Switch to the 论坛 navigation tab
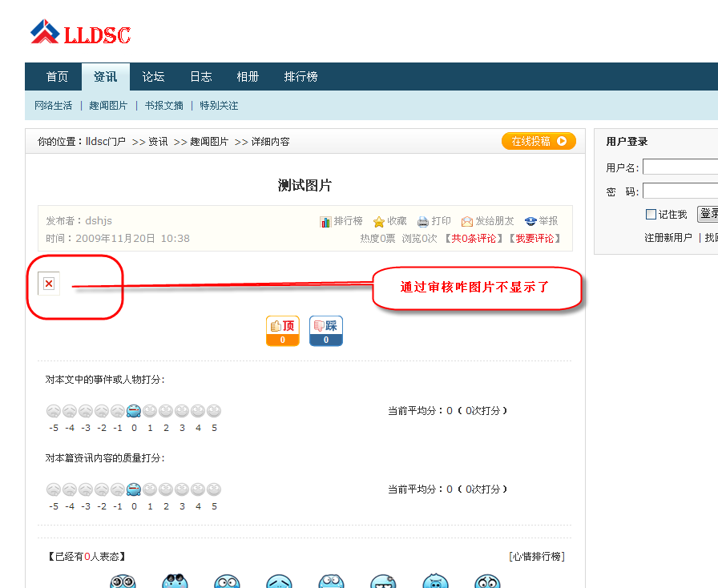This screenshot has width=718, height=588. click(x=152, y=76)
